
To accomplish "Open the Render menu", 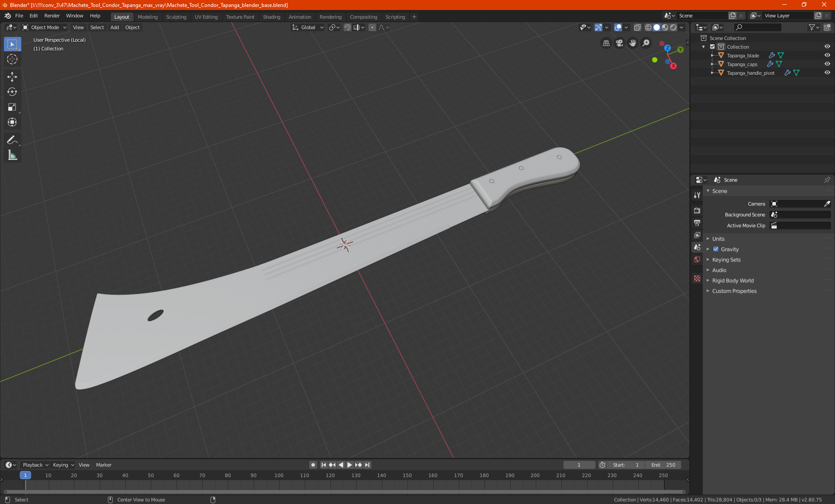I will (52, 16).
